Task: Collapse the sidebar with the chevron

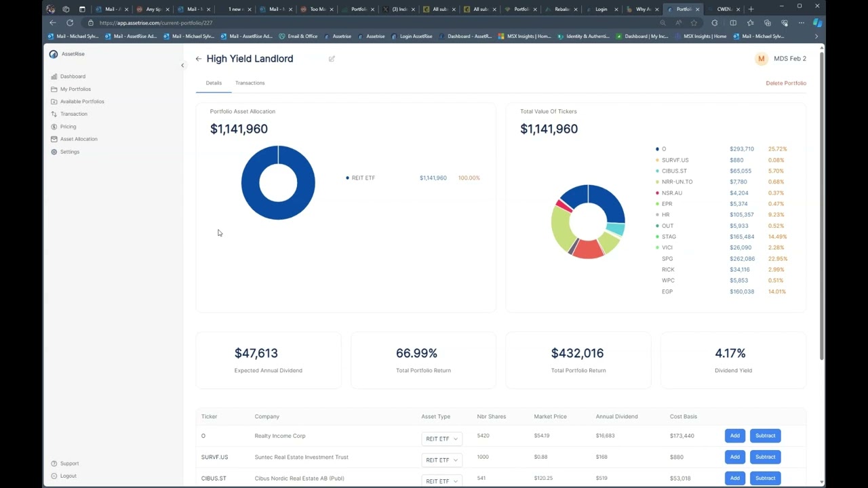Action: click(182, 65)
